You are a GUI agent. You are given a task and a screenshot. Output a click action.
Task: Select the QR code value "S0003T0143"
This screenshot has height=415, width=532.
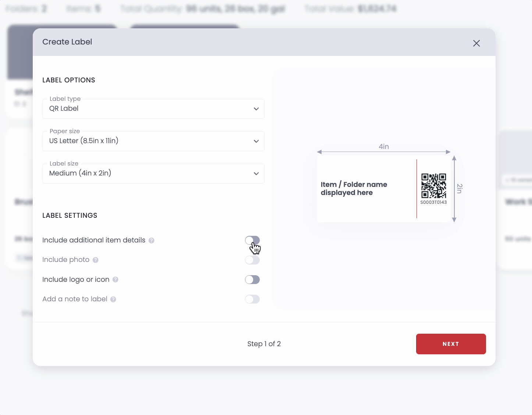point(433,202)
